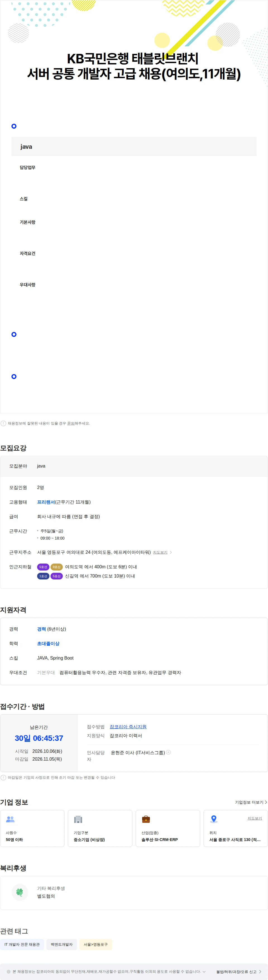Click the 5호선 badge in the 여의도역 row
Screen dimensions: 268x980
[x=43, y=567]
